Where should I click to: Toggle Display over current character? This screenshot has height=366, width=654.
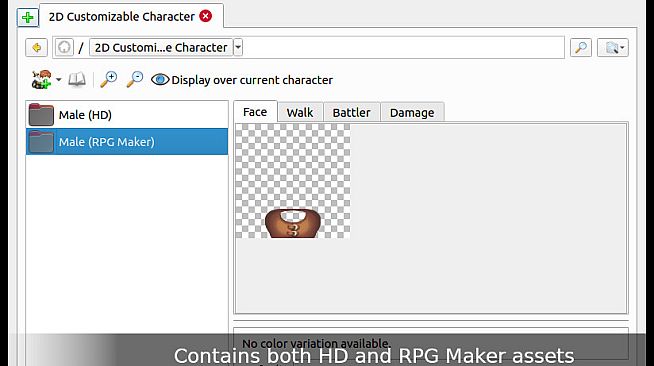coord(242,80)
